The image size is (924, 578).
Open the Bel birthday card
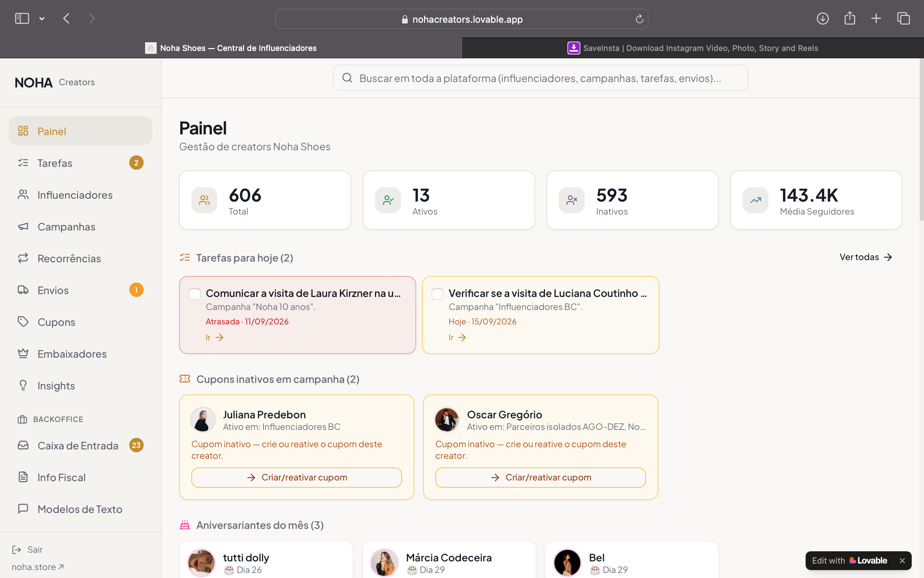tap(632, 560)
